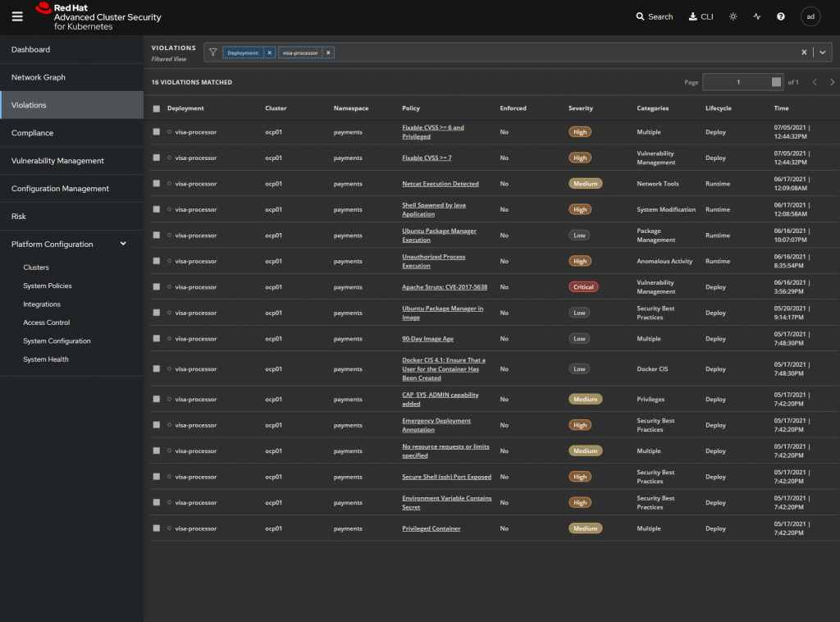Click the filter funnel icon
This screenshot has height=622, width=840.
(213, 53)
